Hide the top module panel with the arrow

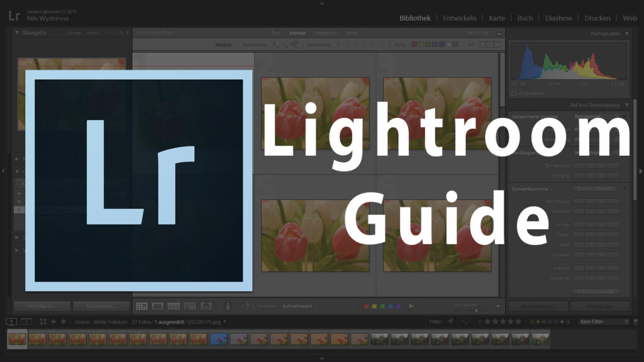(322, 3)
